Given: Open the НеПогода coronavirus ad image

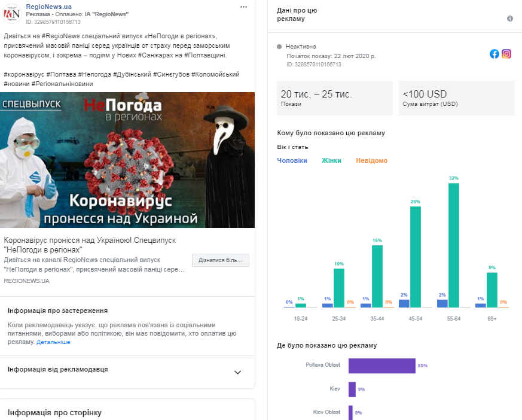Looking at the screenshot, I should point(127,160).
